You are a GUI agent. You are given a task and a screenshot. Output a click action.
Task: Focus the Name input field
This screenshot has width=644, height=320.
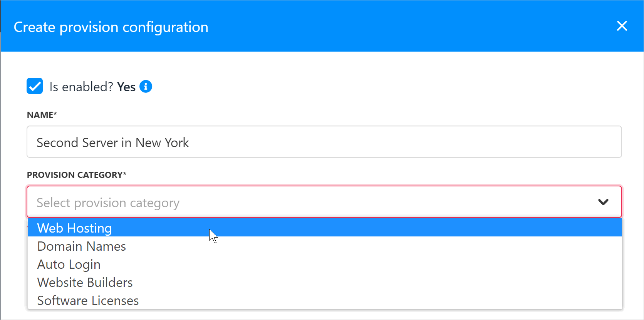tap(324, 142)
